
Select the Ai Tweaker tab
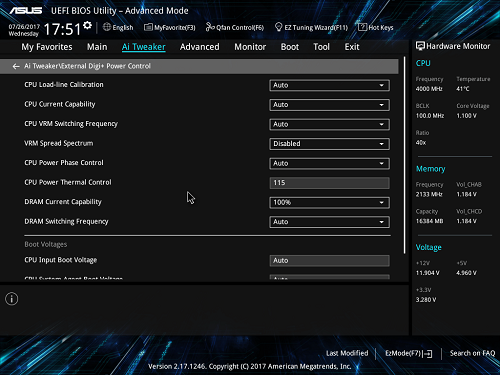click(x=143, y=47)
